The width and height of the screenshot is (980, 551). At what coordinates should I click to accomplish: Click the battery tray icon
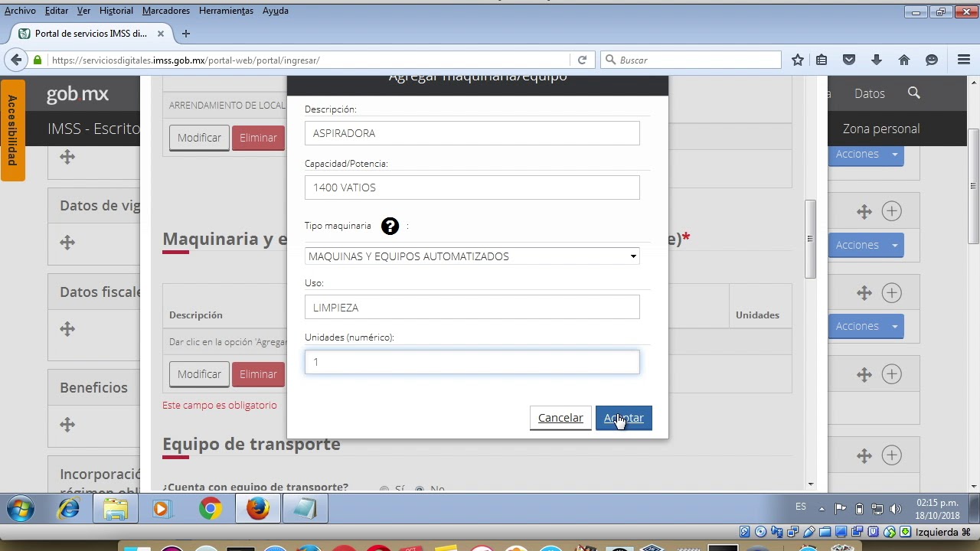[859, 509]
